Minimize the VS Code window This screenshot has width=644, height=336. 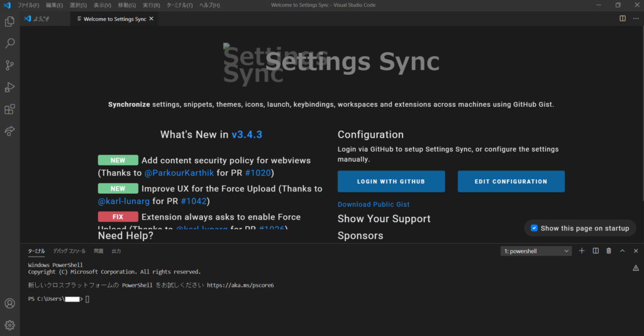pos(599,5)
